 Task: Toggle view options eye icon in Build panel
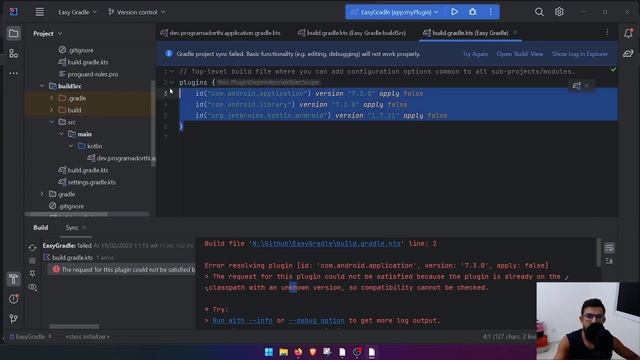coord(32,287)
